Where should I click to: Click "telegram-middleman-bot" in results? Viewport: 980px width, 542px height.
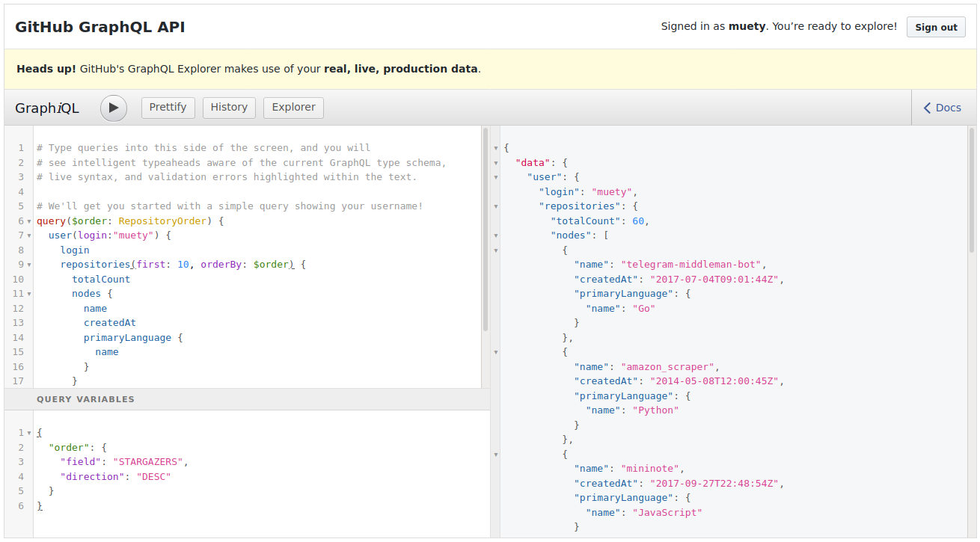[x=691, y=265]
